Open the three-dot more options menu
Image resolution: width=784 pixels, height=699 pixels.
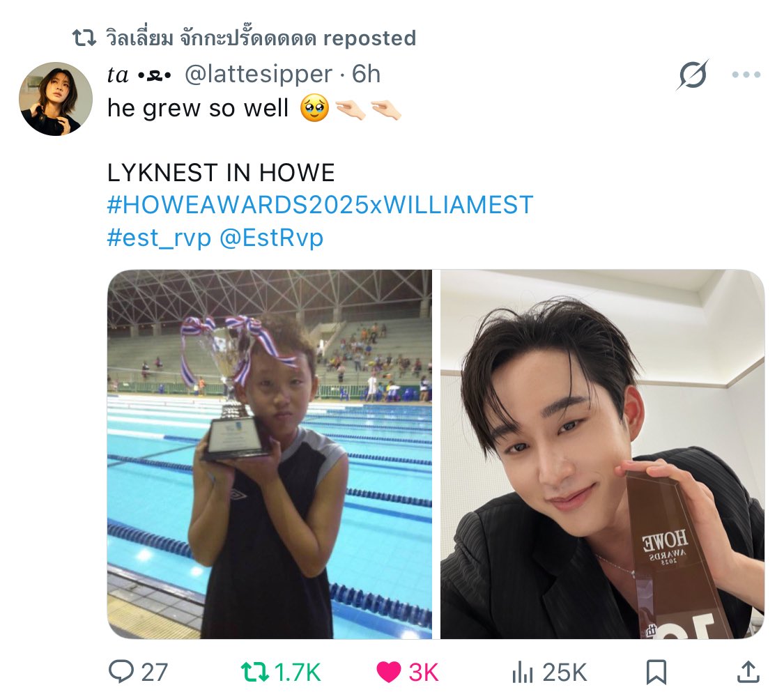(x=746, y=75)
